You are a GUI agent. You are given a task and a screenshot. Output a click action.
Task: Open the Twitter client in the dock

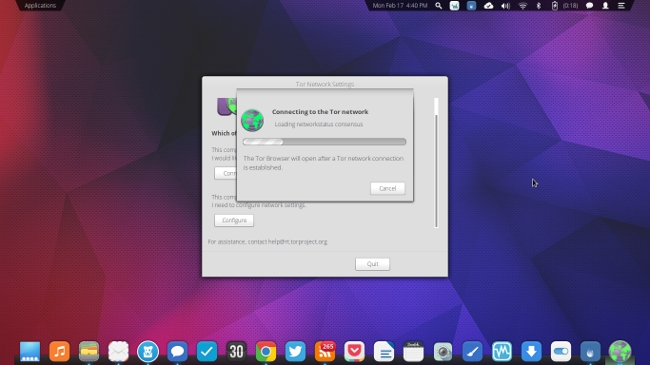(295, 351)
